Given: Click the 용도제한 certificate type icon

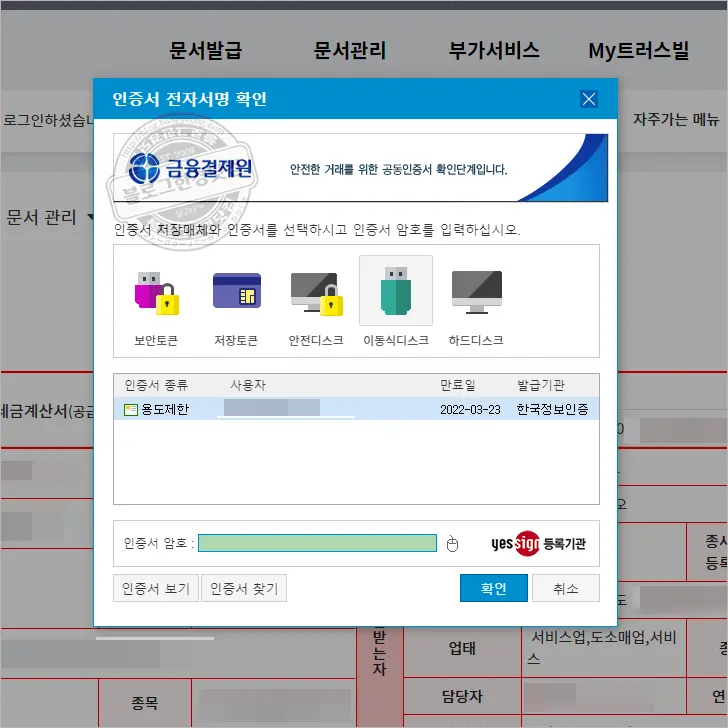Looking at the screenshot, I should point(130,410).
